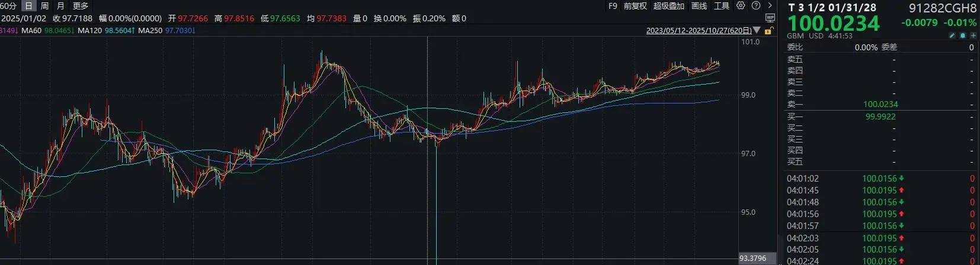Click the WP monitor icon
Viewport: 980px width, 265px height.
770,18
